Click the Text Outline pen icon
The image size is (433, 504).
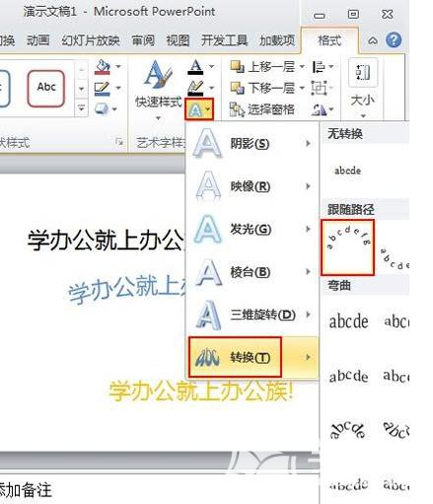[195, 88]
